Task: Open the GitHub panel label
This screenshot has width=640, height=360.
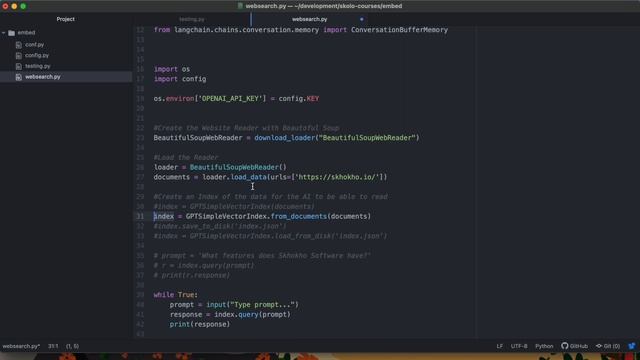Action: pyautogui.click(x=579, y=346)
